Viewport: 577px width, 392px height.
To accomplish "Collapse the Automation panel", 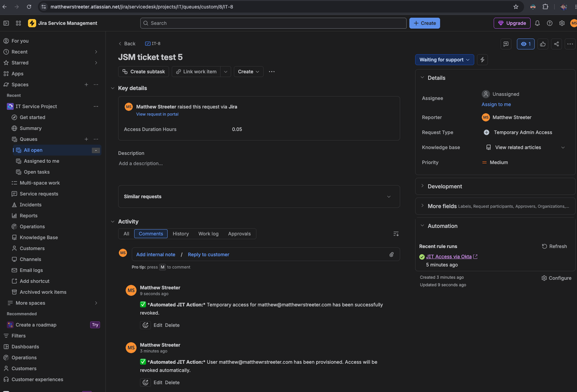I will (423, 226).
